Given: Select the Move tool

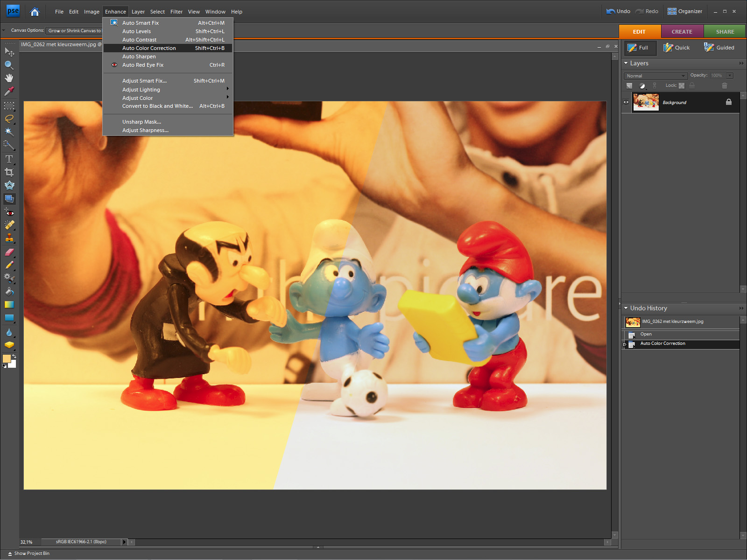Looking at the screenshot, I should (x=9, y=52).
